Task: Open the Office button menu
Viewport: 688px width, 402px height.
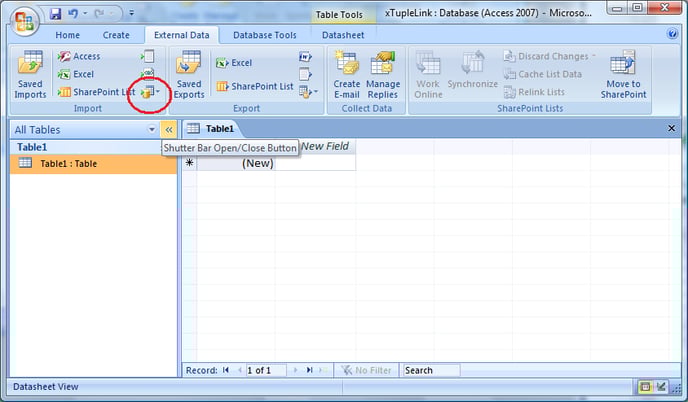Action: [x=24, y=20]
